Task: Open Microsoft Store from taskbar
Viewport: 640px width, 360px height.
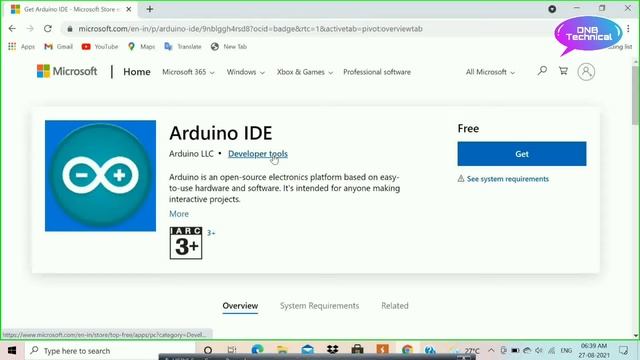Action: (x=358, y=351)
